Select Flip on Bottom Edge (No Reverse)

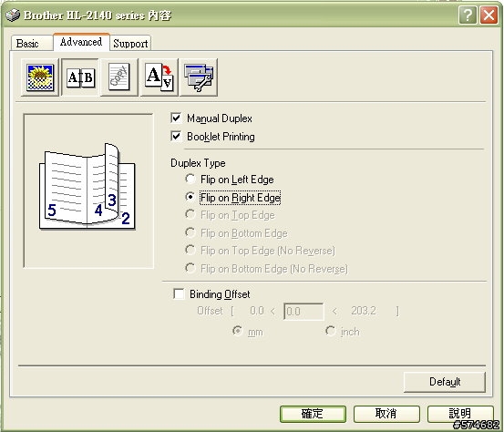(x=190, y=268)
